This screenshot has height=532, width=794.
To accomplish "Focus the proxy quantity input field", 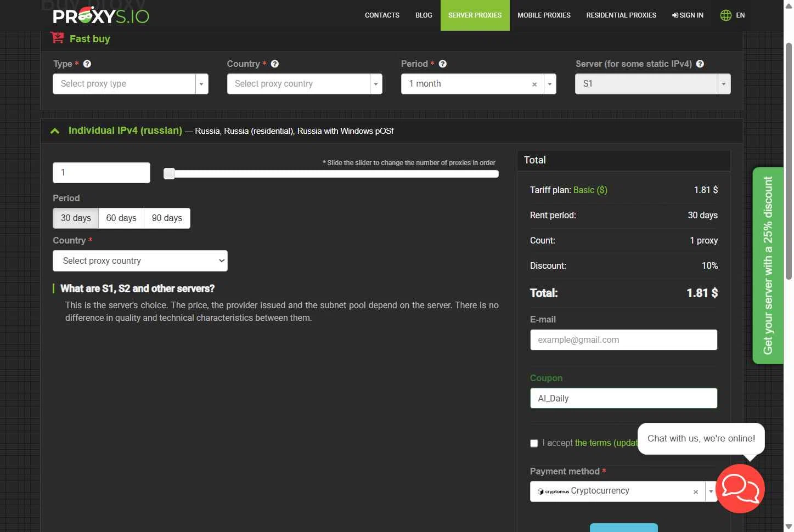I will pyautogui.click(x=102, y=173).
